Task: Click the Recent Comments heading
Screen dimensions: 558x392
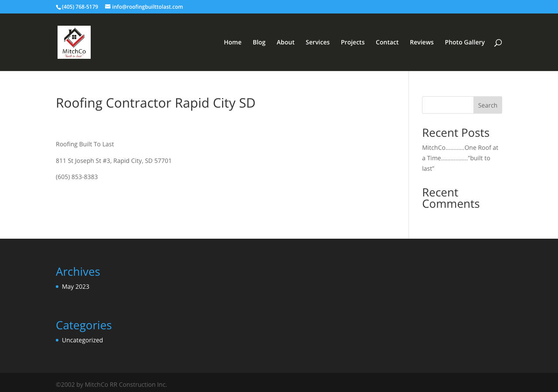Action: pos(451,198)
